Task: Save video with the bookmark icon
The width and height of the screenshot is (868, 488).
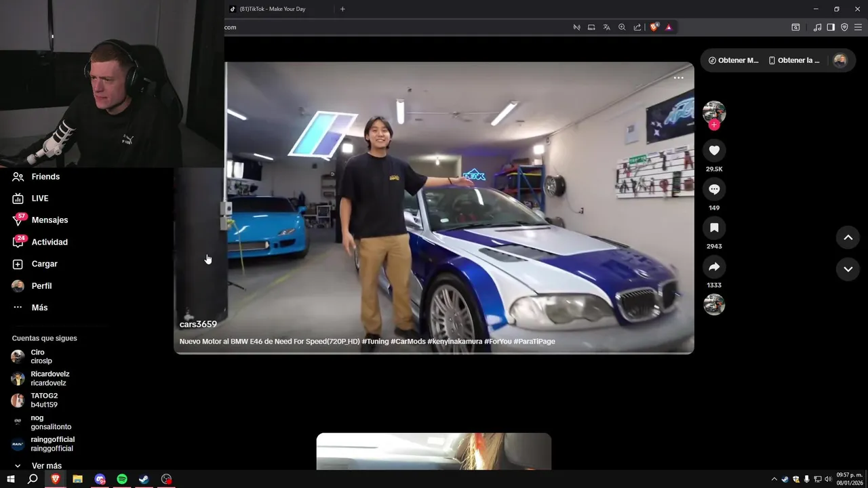Action: click(714, 228)
